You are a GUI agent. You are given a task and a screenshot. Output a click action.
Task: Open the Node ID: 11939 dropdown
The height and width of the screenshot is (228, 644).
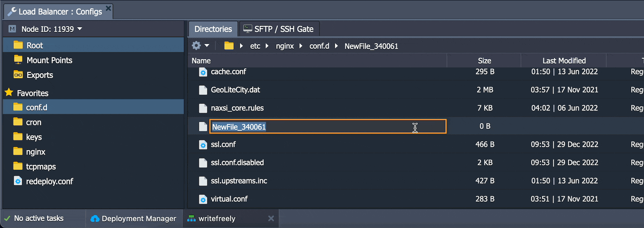(x=52, y=29)
